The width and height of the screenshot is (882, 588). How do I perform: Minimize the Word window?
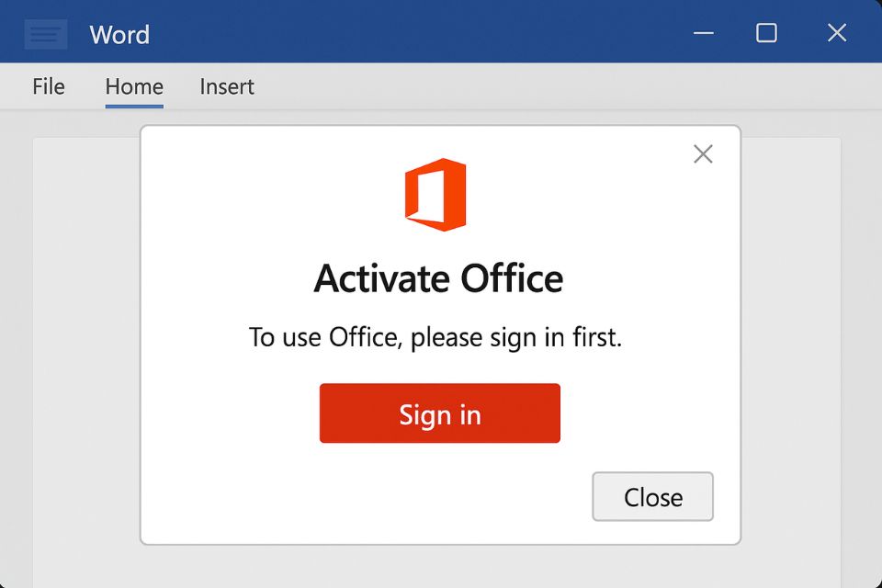[x=704, y=33]
